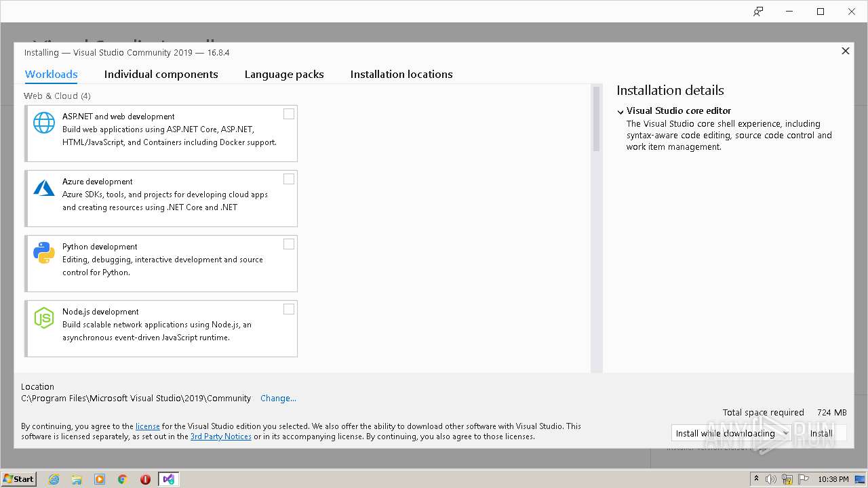Click the Install button

click(821, 433)
